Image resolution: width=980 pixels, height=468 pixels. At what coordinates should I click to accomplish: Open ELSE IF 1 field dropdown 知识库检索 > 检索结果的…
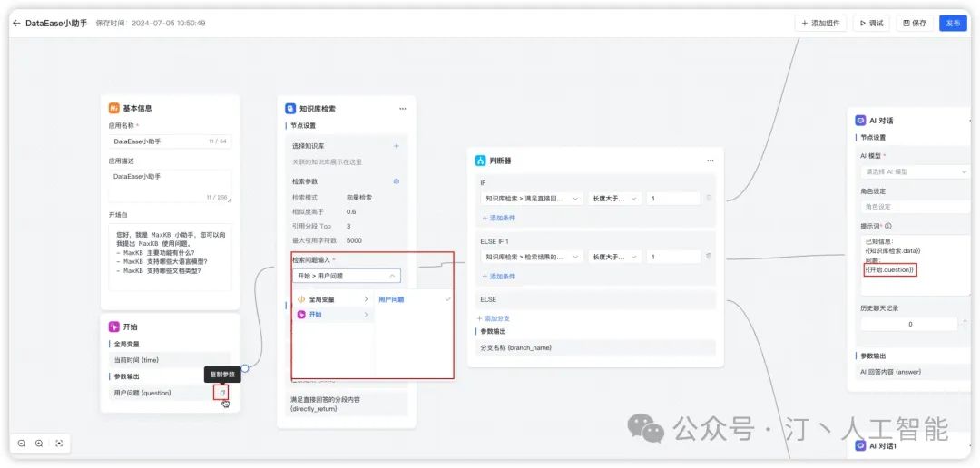pyautogui.click(x=531, y=256)
